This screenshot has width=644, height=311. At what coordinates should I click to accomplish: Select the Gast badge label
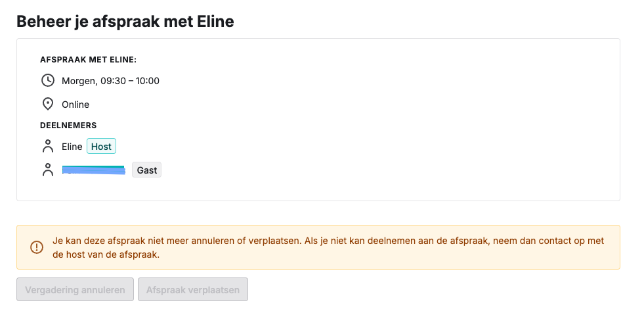(x=146, y=170)
